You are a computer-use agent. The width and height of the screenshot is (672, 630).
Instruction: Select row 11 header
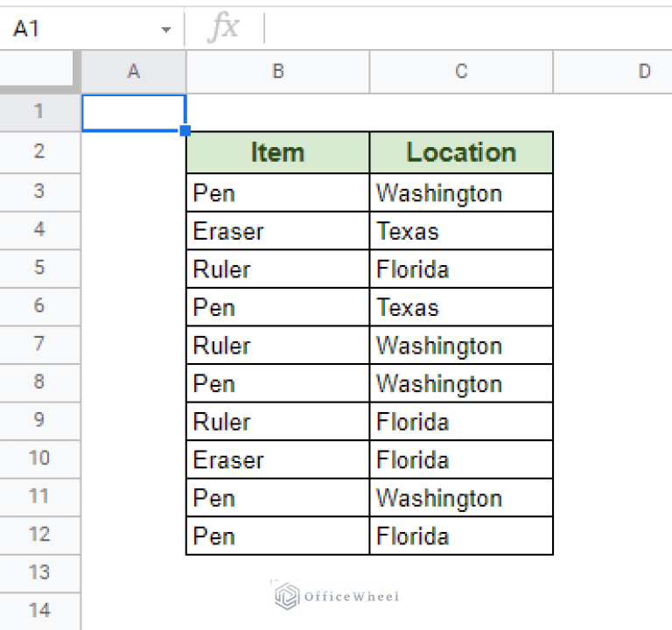pos(39,497)
